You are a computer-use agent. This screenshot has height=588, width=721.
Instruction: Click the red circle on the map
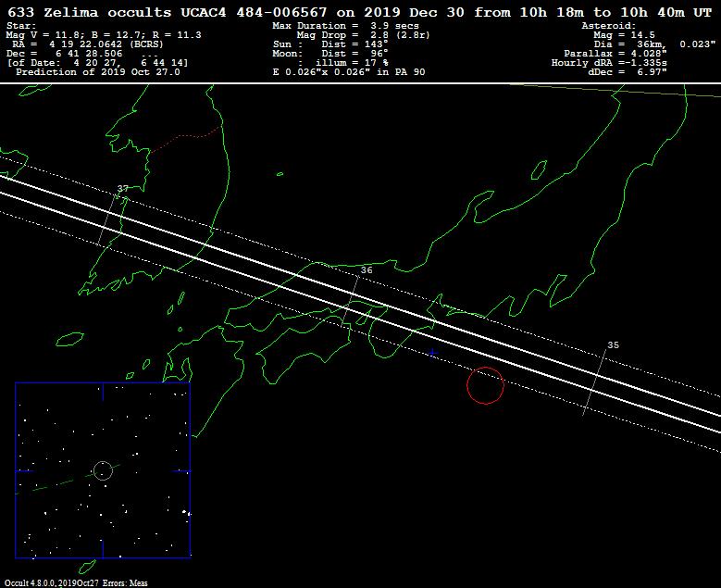click(x=486, y=385)
